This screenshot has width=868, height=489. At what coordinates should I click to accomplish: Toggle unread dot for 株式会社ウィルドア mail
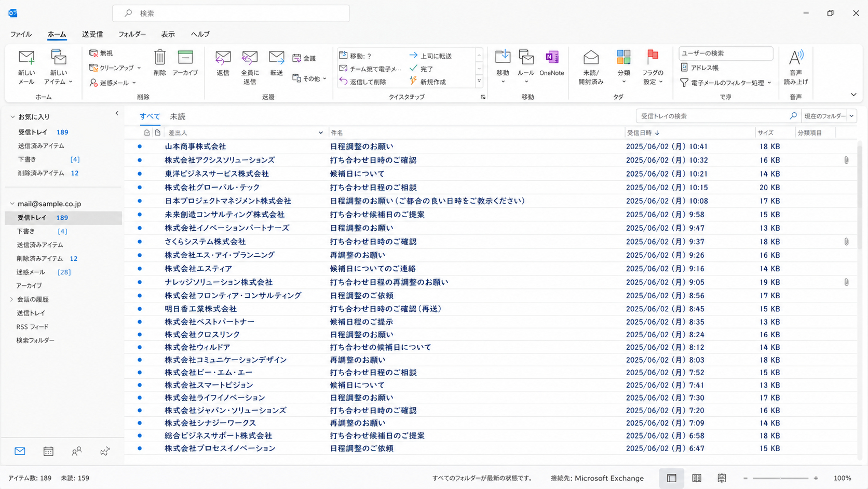tap(140, 347)
